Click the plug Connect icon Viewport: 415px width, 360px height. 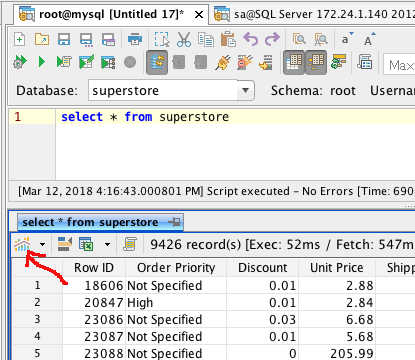223,62
